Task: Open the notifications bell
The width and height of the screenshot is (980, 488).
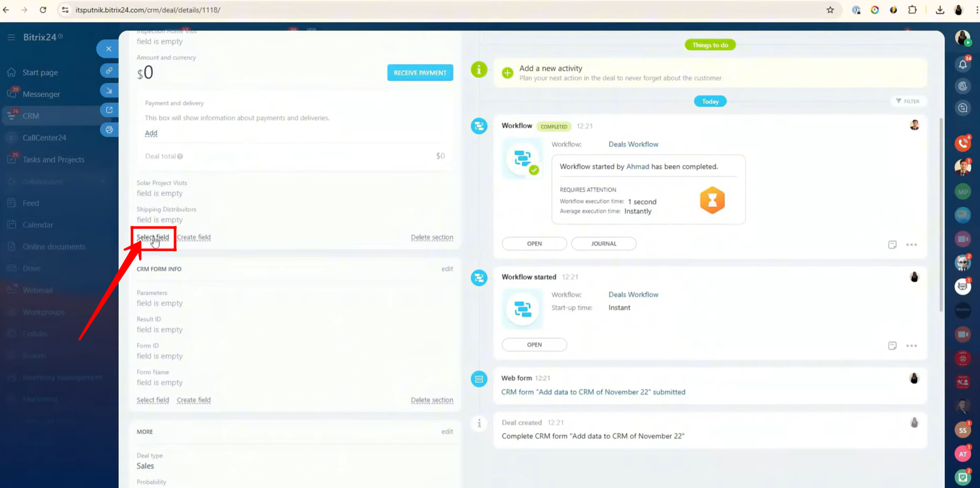Action: click(962, 64)
